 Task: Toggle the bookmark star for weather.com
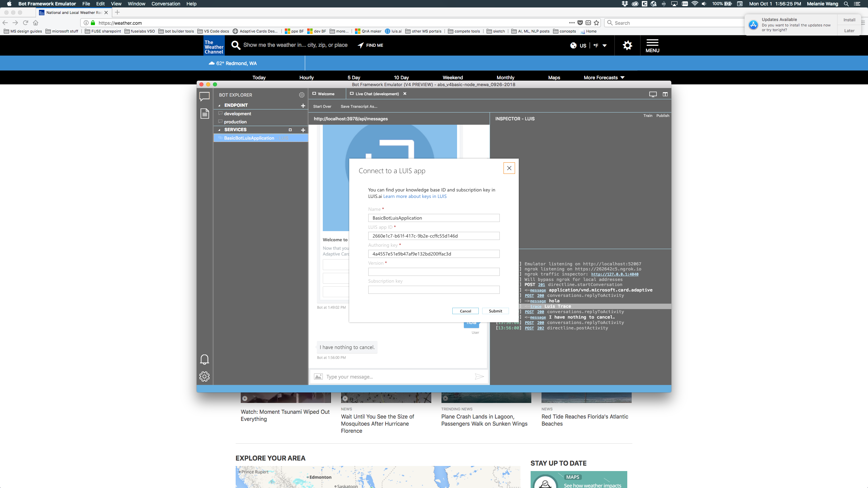(x=597, y=23)
